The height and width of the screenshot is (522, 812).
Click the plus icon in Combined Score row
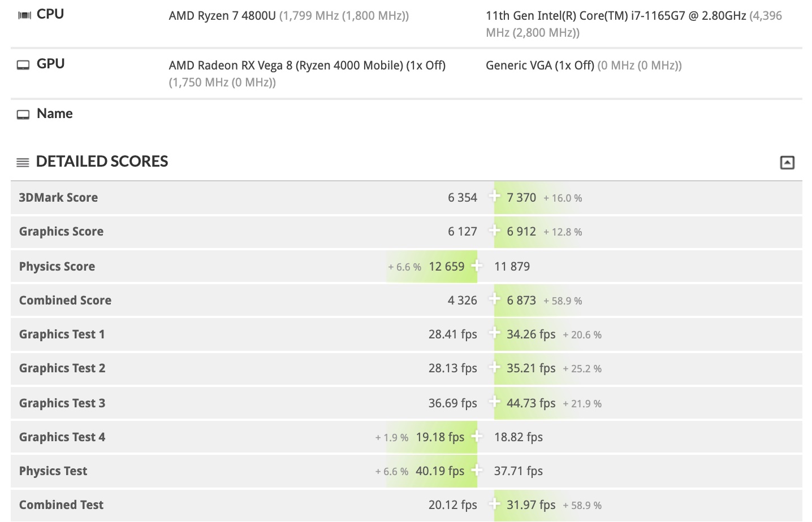[494, 299]
